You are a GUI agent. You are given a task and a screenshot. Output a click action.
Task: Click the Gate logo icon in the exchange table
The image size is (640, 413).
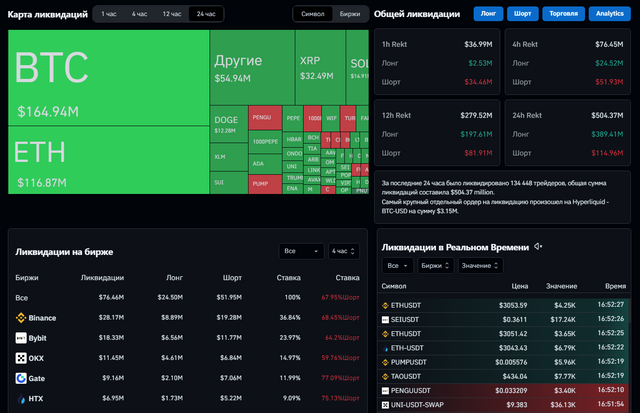click(x=21, y=378)
